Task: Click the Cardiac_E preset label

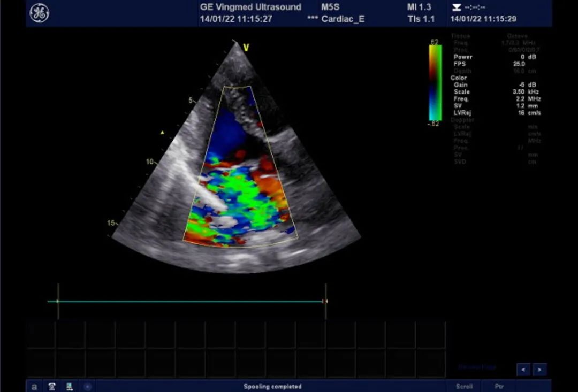Action: (x=343, y=19)
